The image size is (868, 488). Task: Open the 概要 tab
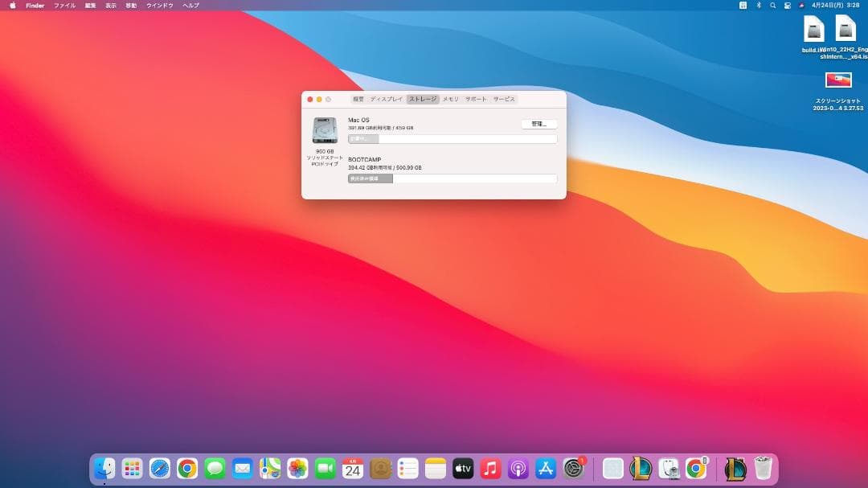pos(355,99)
